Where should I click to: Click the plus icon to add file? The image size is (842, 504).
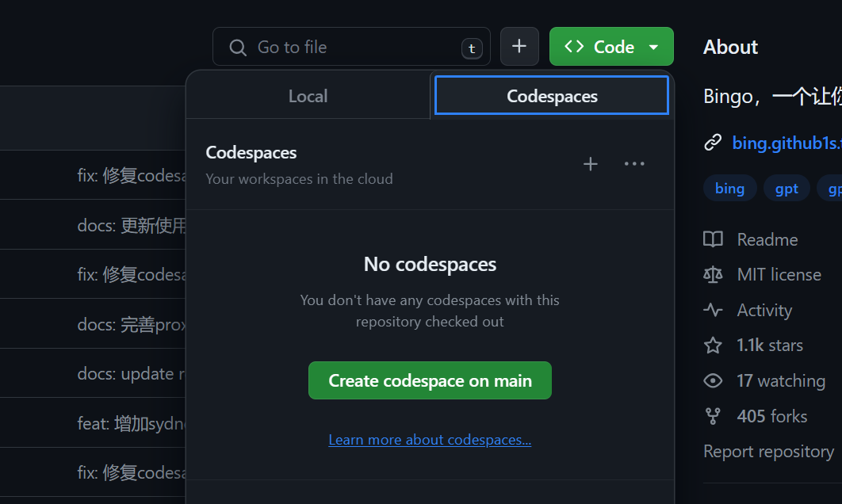point(519,47)
